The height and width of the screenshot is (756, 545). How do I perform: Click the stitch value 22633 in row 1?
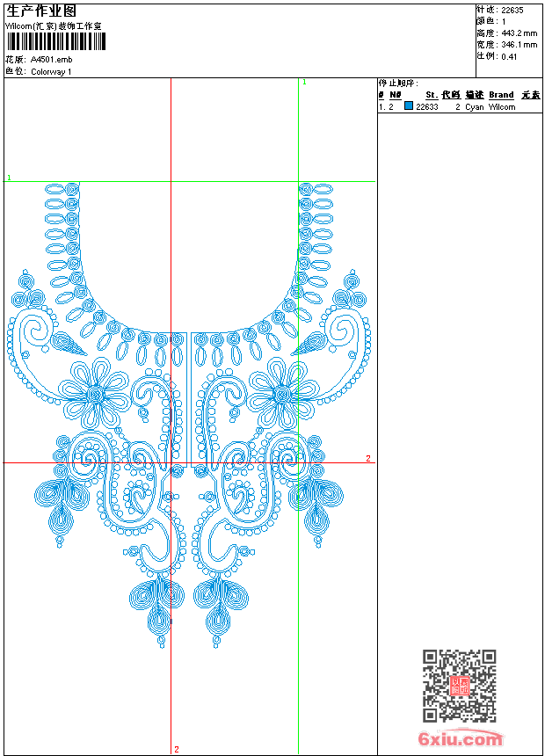click(427, 107)
